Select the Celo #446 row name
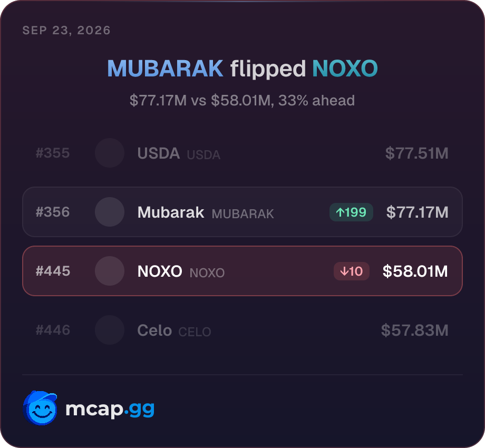Viewport: 485px width, 448px height. tap(154, 330)
